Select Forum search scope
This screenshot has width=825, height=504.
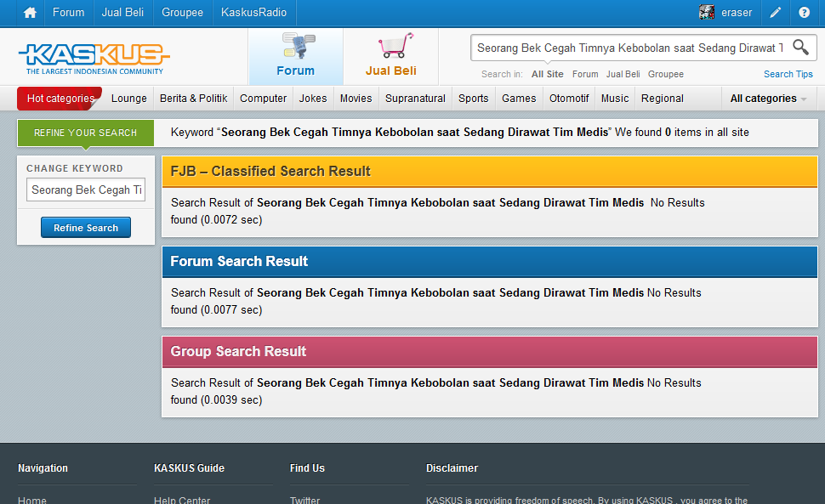(x=585, y=74)
